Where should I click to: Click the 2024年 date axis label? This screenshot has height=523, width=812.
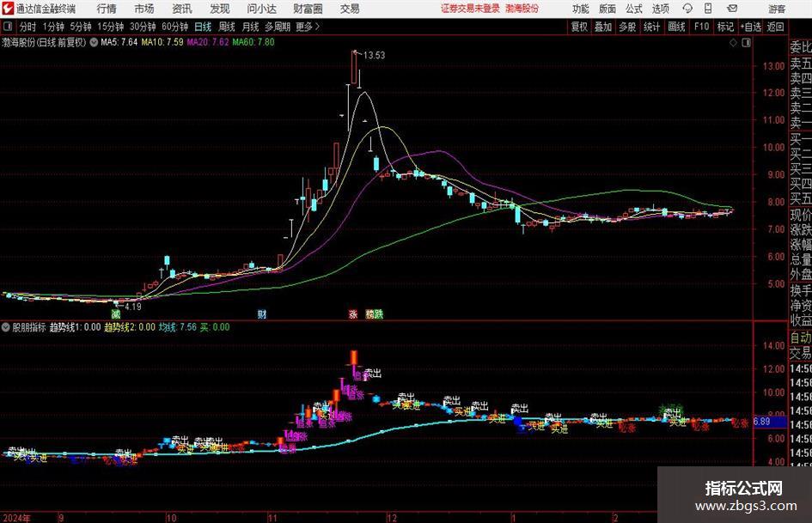coord(16,518)
